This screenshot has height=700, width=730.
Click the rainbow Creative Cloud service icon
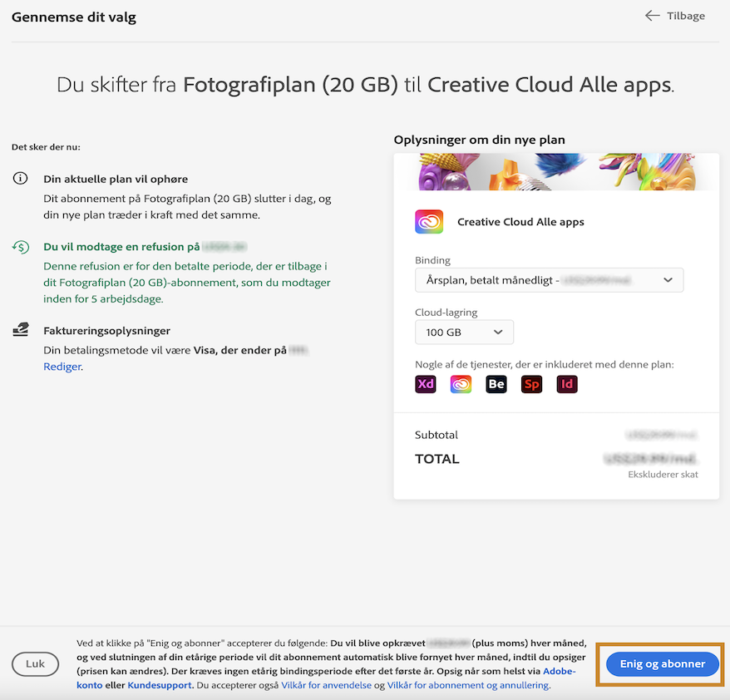click(461, 384)
